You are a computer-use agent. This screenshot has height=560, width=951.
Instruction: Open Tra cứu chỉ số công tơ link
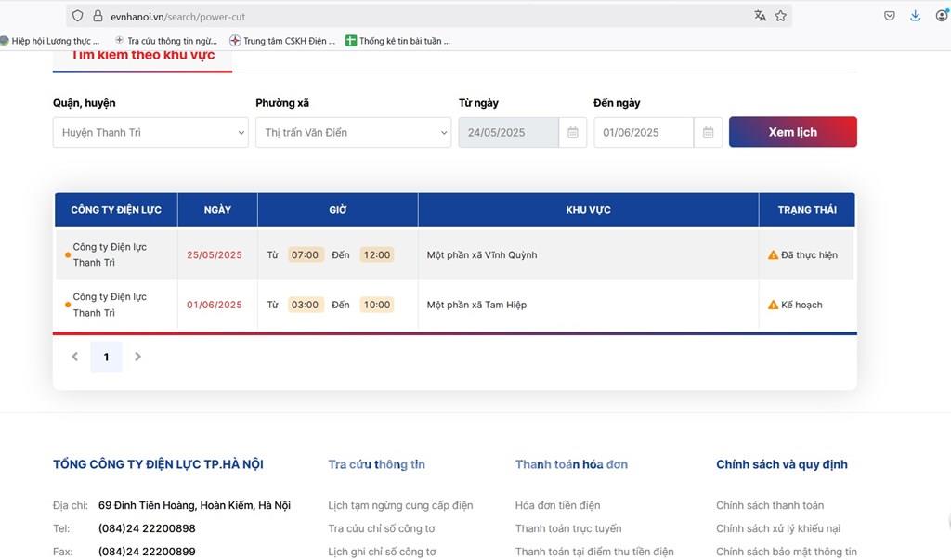pos(382,528)
